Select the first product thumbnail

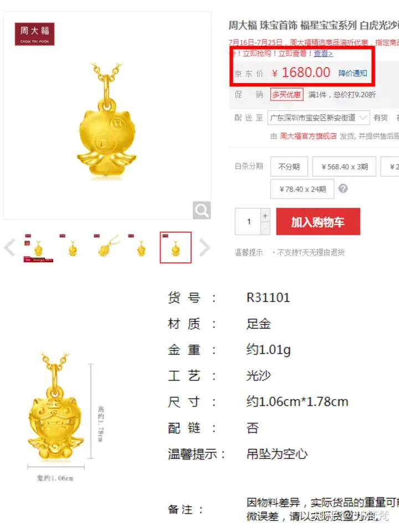38,248
